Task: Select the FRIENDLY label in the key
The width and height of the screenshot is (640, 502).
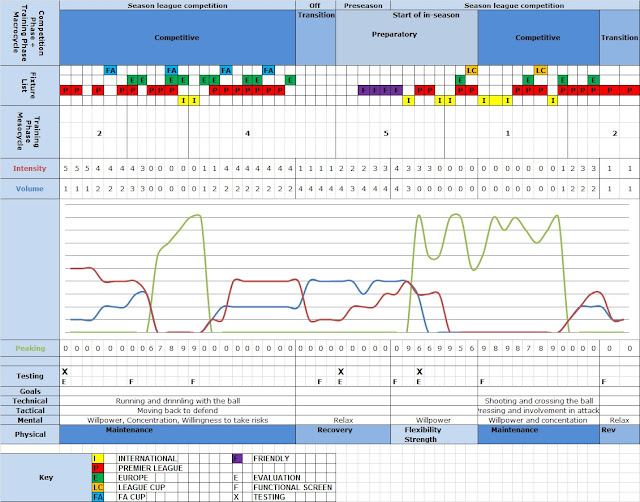Action: pyautogui.click(x=271, y=458)
